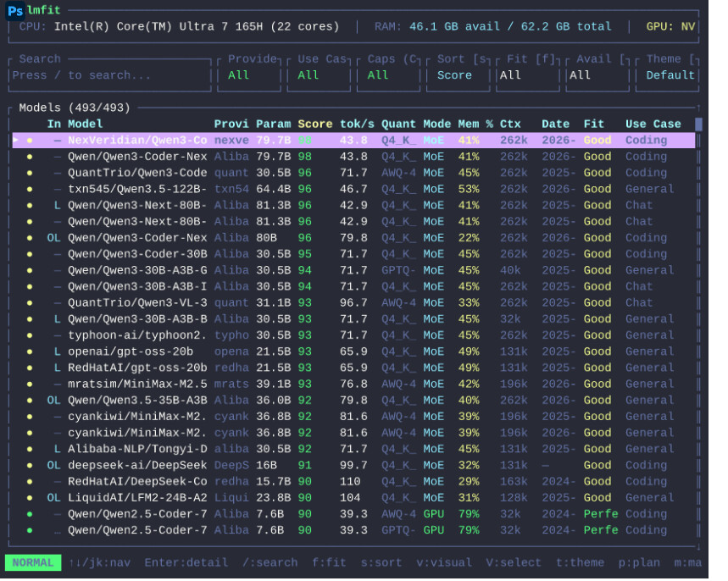The width and height of the screenshot is (728, 581).
Task: Open the Fit filter set to All
Action: (528, 75)
